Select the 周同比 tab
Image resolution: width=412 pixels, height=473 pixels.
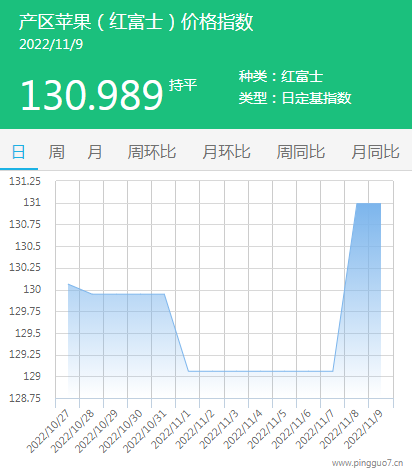301,152
